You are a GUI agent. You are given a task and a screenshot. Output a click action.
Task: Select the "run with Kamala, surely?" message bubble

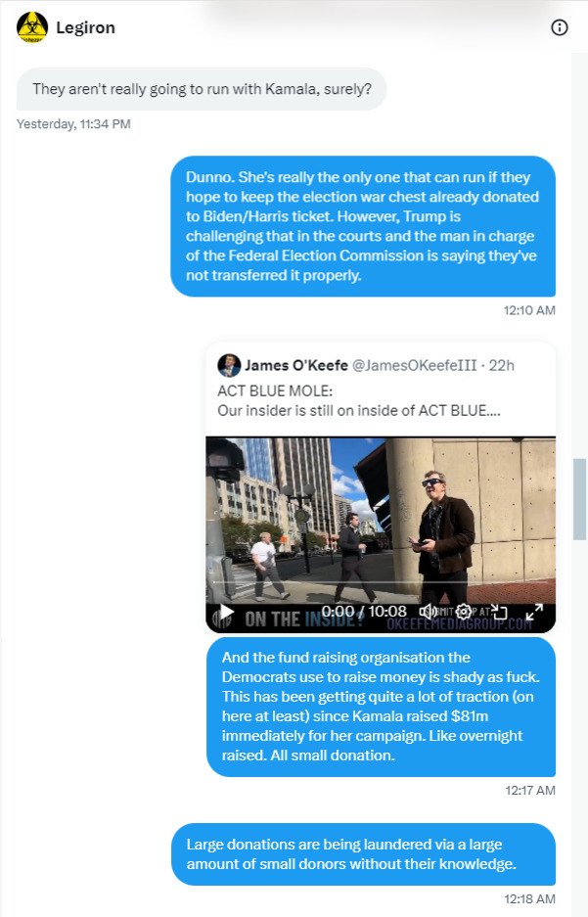point(202,89)
